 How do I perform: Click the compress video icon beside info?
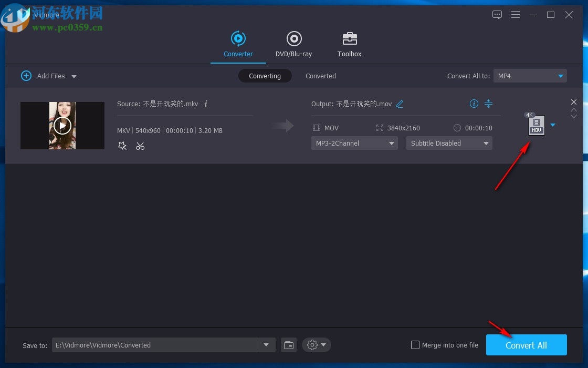click(x=488, y=104)
